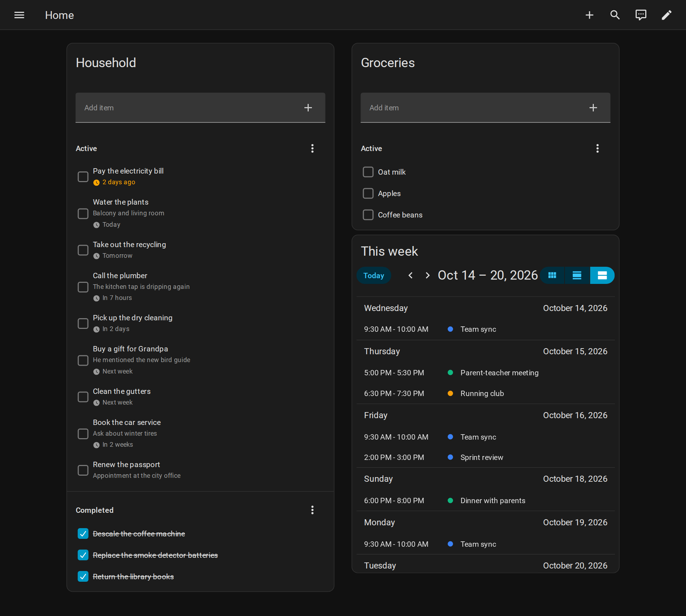Open the hamburger sidebar menu
The height and width of the screenshot is (616, 686).
tap(19, 15)
